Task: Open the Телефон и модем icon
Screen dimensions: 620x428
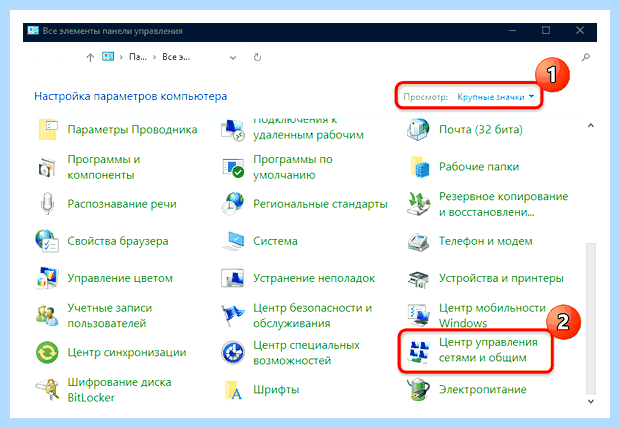Action: click(418, 241)
